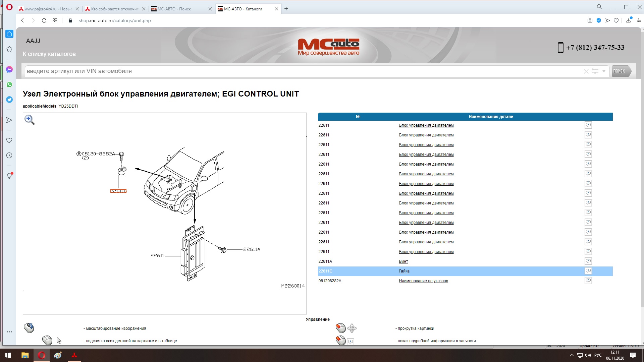Viewport: 644px width, 362px height.
Task: Open search filter settings sliders icon
Action: point(595,71)
